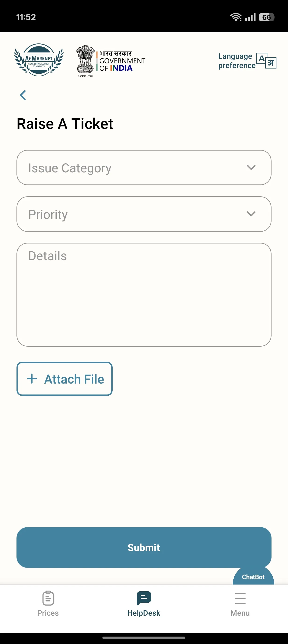288x644 pixels.
Task: Select the Language preference link
Action: pyautogui.click(x=236, y=61)
